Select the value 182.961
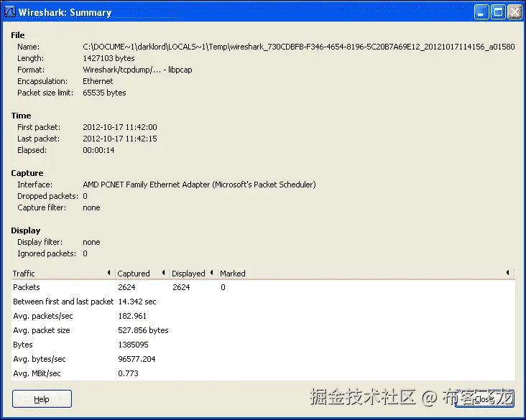526x420 pixels. [x=132, y=316]
